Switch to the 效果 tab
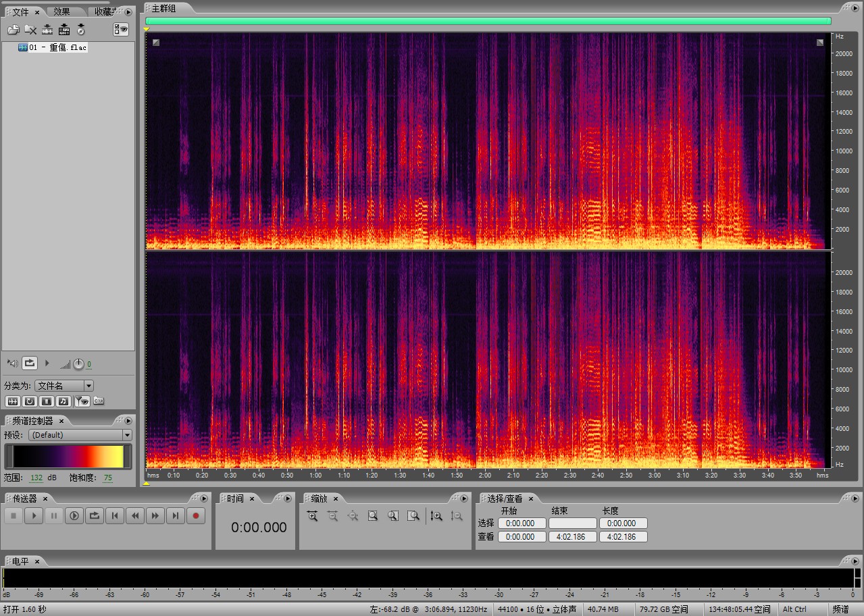The image size is (864, 616). (x=62, y=11)
